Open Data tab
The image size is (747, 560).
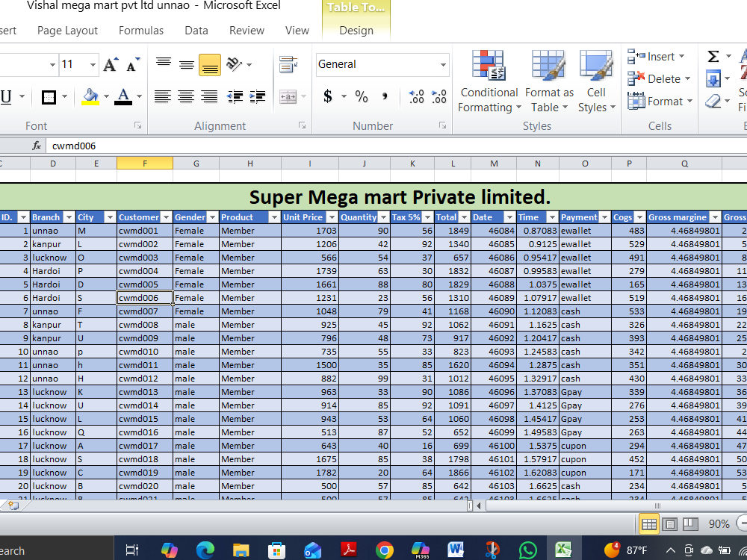[x=196, y=31]
